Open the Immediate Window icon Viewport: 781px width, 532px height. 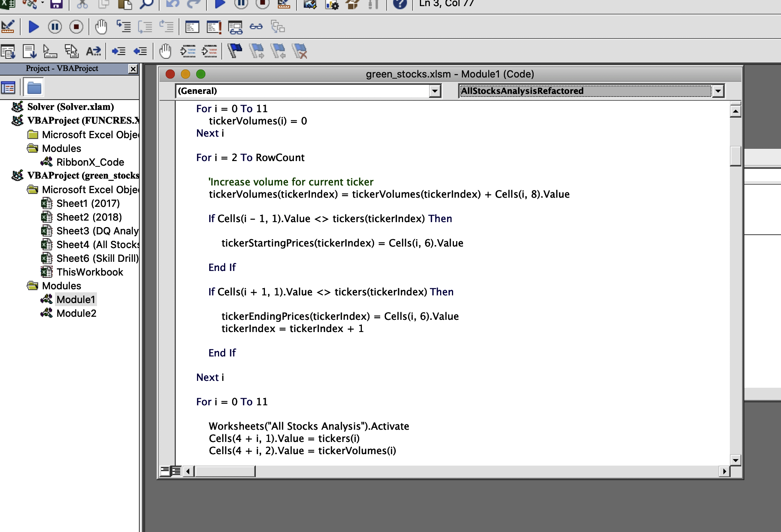[x=214, y=27]
